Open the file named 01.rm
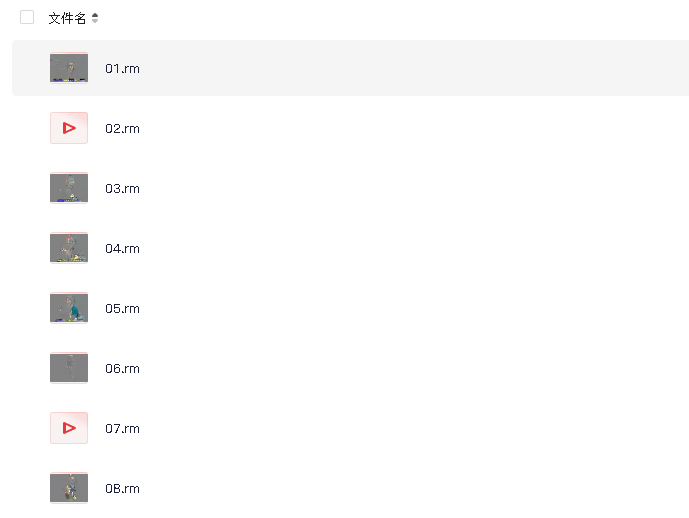 point(122,69)
